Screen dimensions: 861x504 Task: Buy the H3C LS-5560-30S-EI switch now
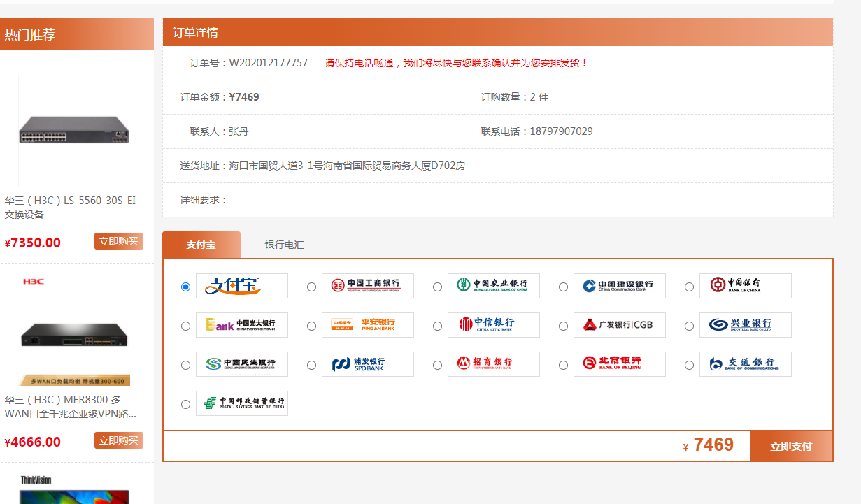pyautogui.click(x=119, y=241)
